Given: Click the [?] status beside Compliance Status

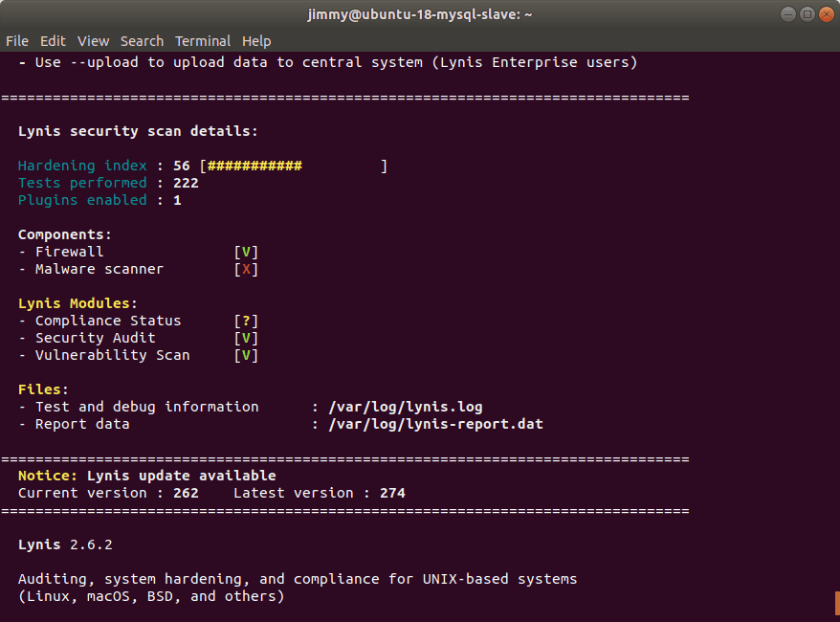Looking at the screenshot, I should 246,321.
